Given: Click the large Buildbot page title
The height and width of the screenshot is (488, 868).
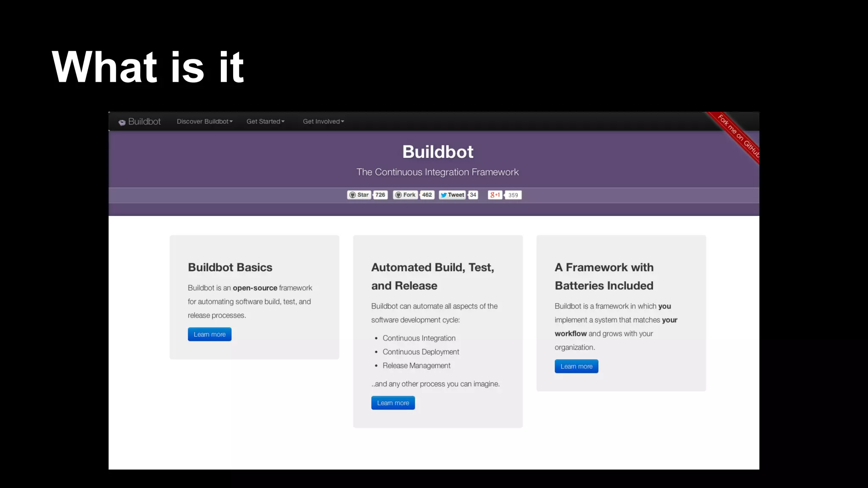Looking at the screenshot, I should coord(437,152).
